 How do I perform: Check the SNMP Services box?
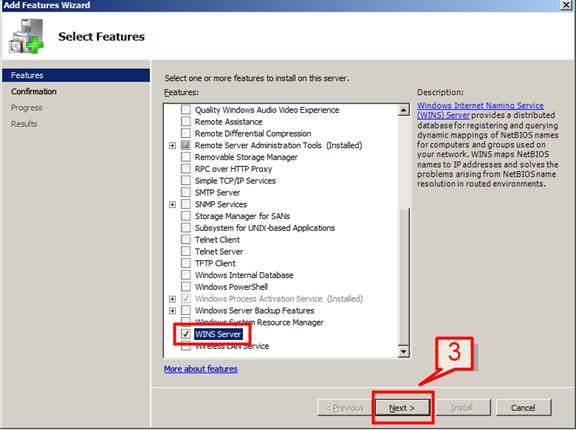[186, 204]
